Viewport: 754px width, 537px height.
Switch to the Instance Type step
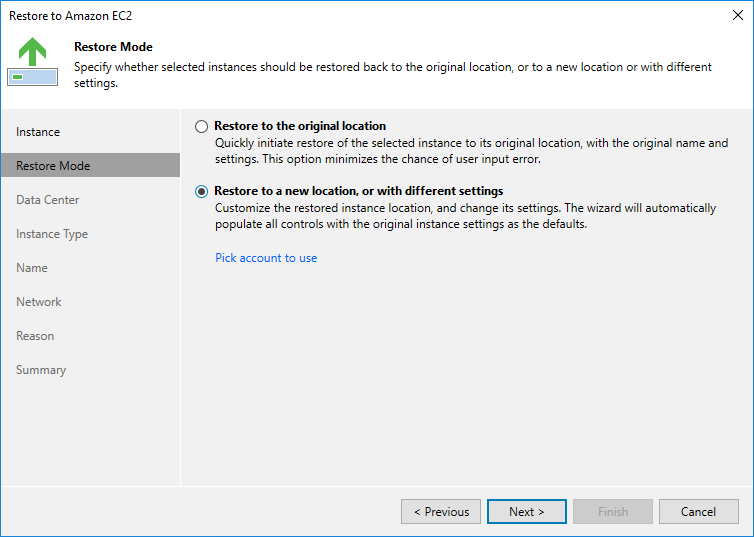click(x=52, y=234)
